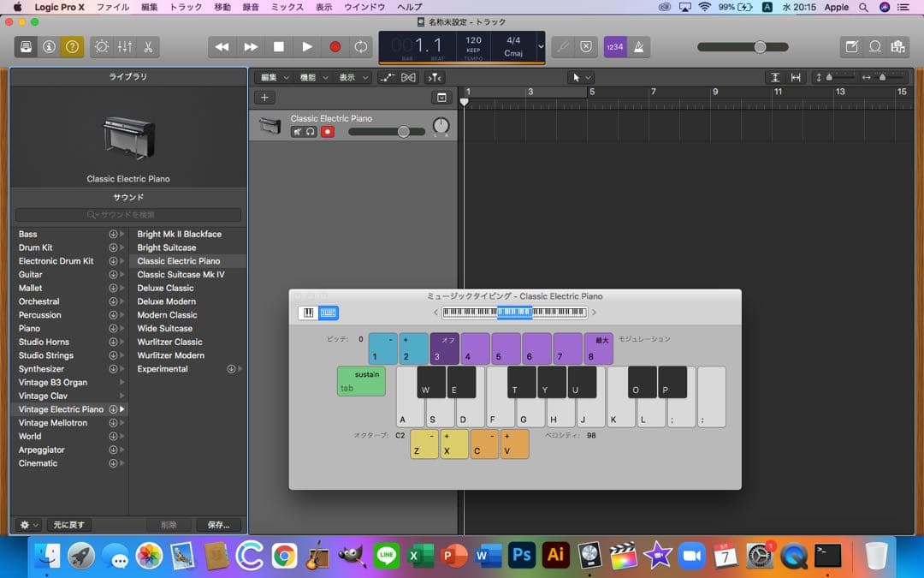Open the ミックス menu in menu bar
Viewport: 924px width, 578px height.
click(287, 7)
